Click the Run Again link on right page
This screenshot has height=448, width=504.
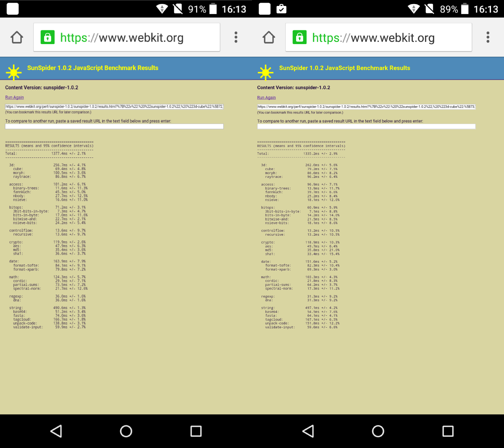266,98
